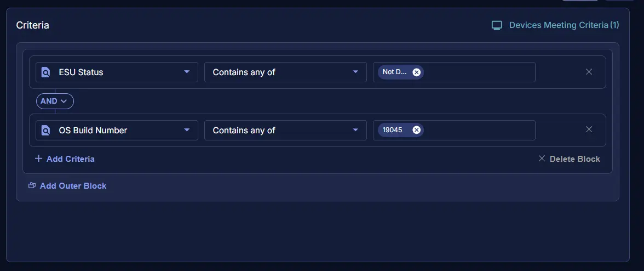Click the Delete Block label
This screenshot has height=271, width=644.
(574, 159)
